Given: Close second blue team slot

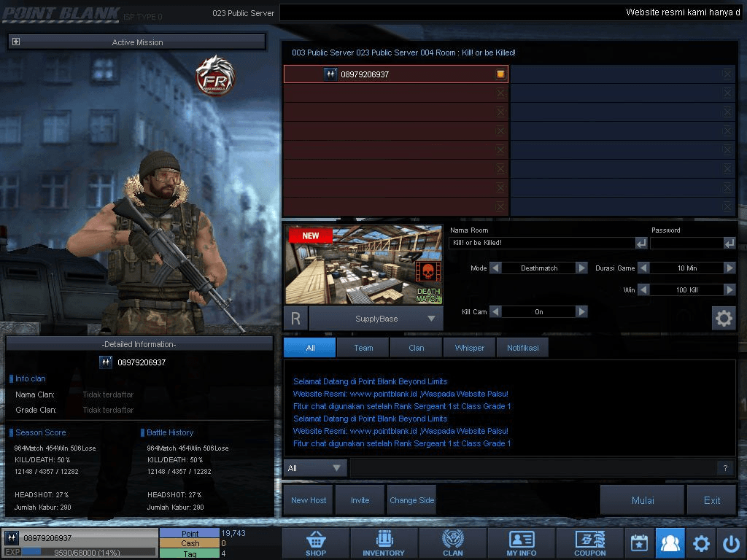Looking at the screenshot, I should click(727, 93).
